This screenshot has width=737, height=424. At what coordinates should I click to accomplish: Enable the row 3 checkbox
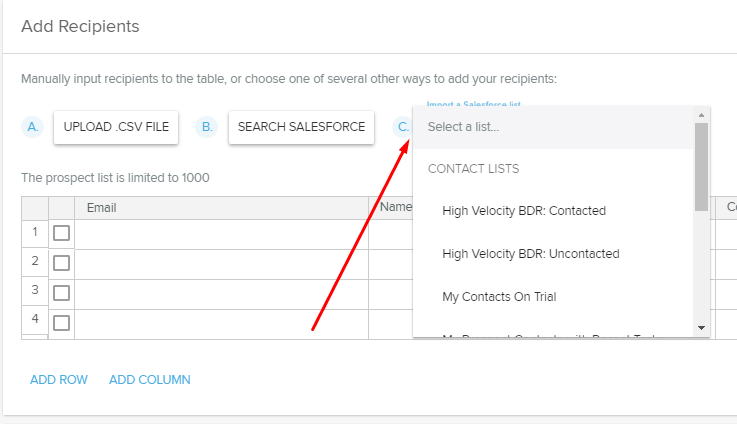(61, 293)
